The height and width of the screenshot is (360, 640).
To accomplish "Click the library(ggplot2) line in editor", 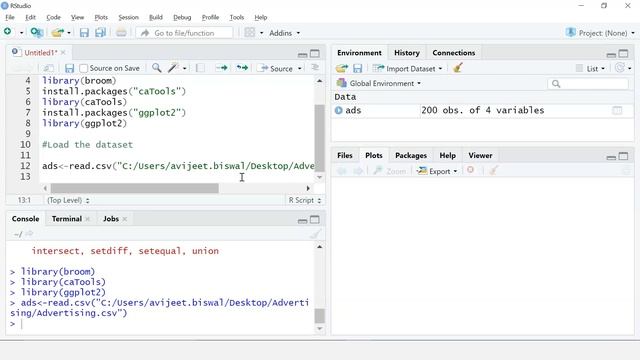I will click(x=84, y=123).
